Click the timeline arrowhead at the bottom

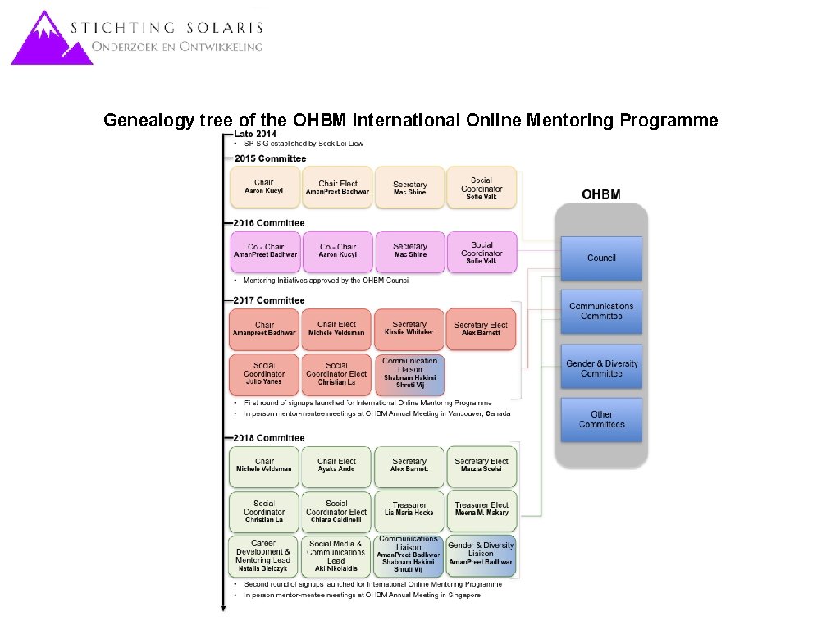point(223,608)
